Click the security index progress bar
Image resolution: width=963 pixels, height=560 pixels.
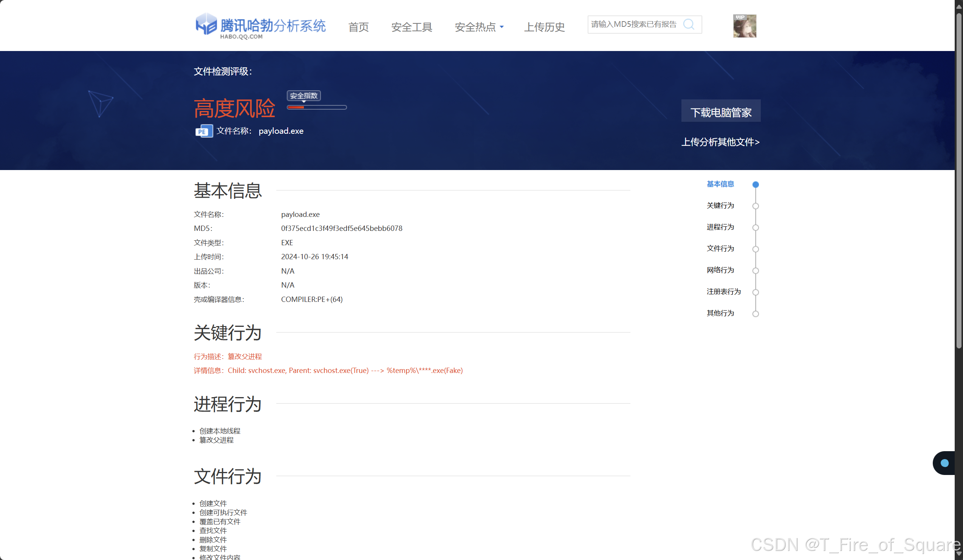[x=316, y=107]
